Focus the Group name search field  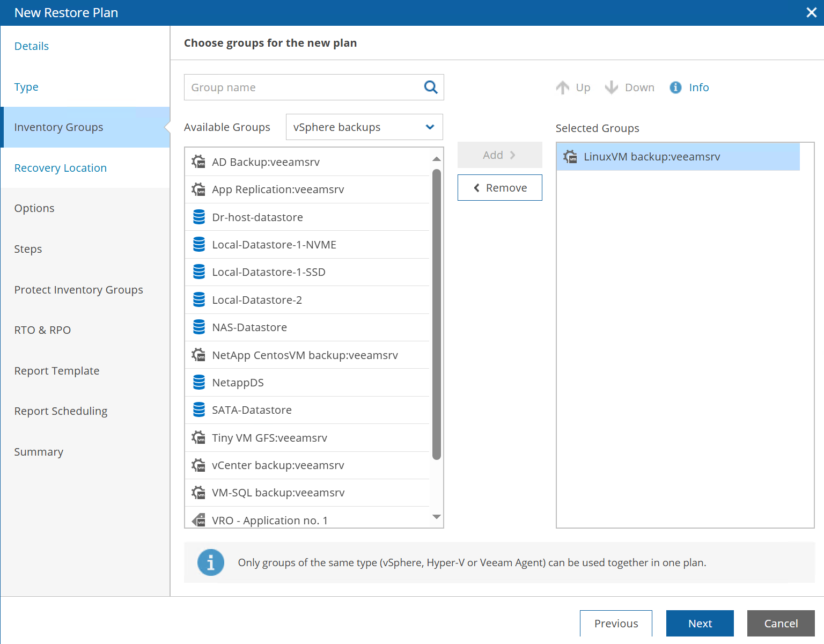(304, 87)
